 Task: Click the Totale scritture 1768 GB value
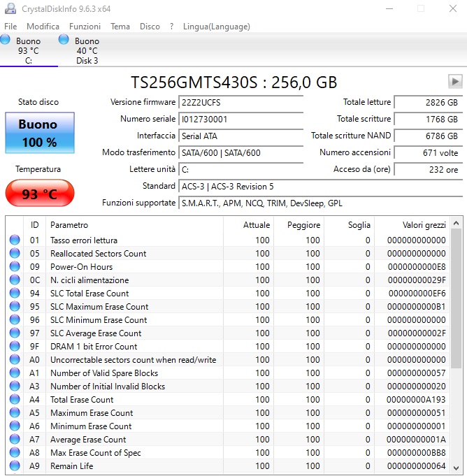click(x=429, y=119)
